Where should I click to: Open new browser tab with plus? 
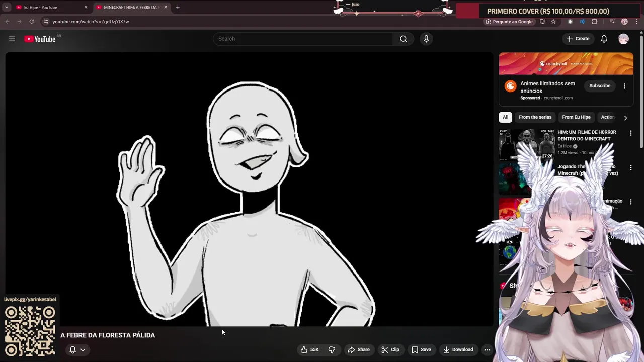coord(178,7)
